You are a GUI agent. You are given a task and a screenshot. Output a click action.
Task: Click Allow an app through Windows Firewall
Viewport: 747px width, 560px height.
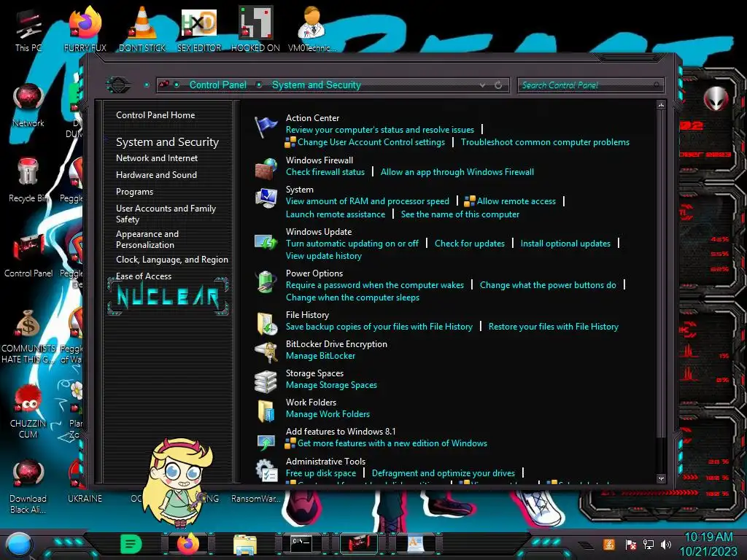tap(457, 172)
